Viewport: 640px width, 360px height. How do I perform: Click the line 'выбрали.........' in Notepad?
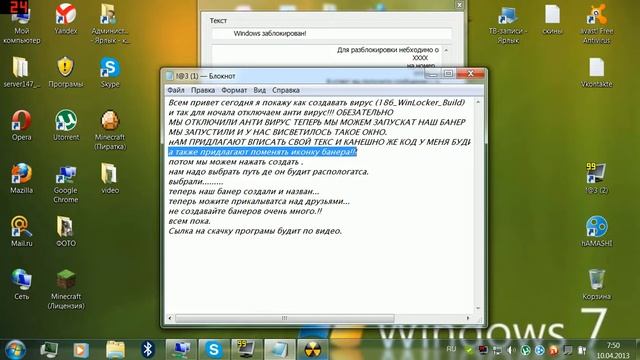196,182
